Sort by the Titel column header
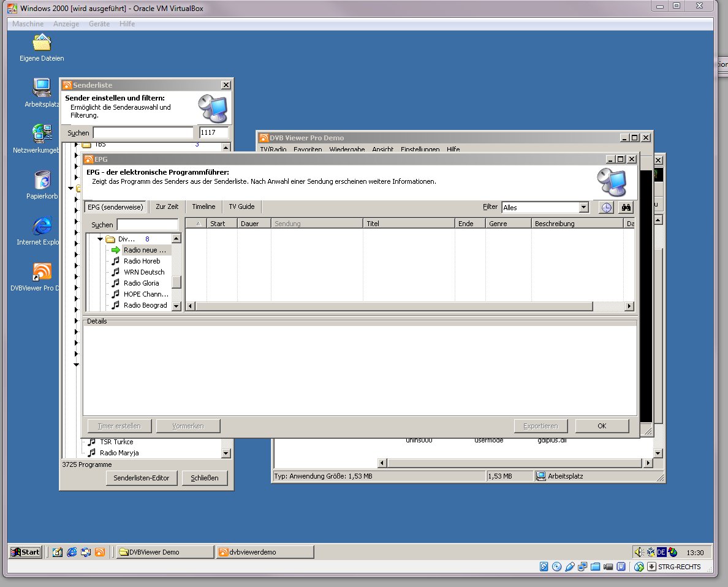This screenshot has height=587, width=728. (409, 224)
